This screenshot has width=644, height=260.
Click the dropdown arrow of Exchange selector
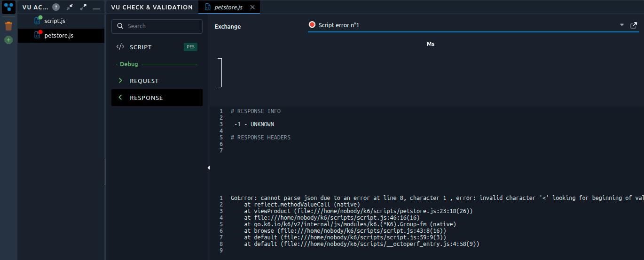tap(622, 25)
